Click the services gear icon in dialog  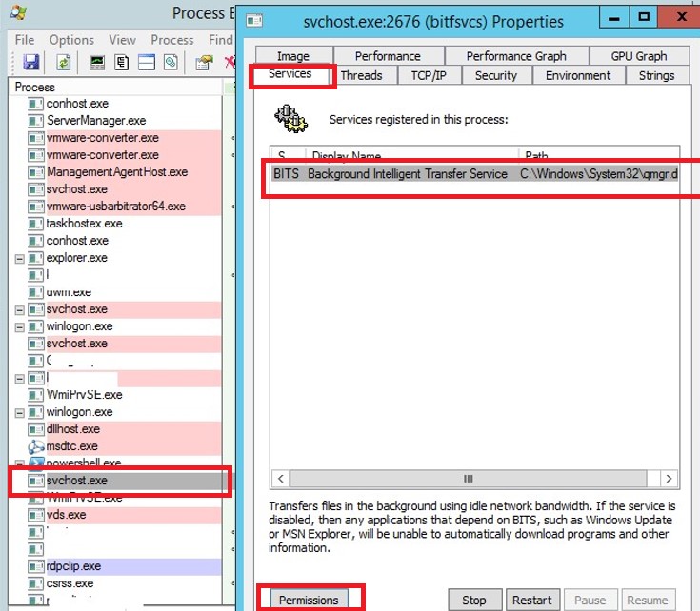(x=289, y=120)
